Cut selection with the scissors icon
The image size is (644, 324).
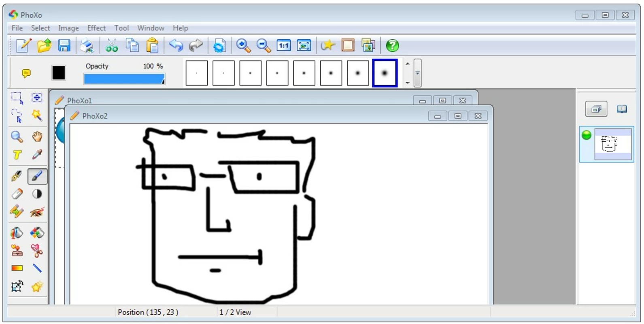click(x=111, y=45)
